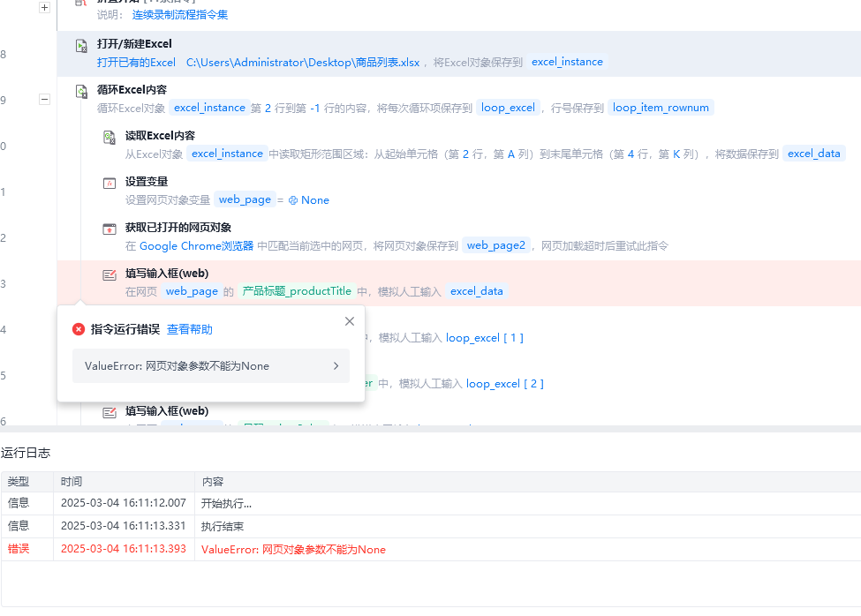Click the 获取已打开的网页对象 step icon
Viewport: 861px width, 616px height.
(110, 229)
